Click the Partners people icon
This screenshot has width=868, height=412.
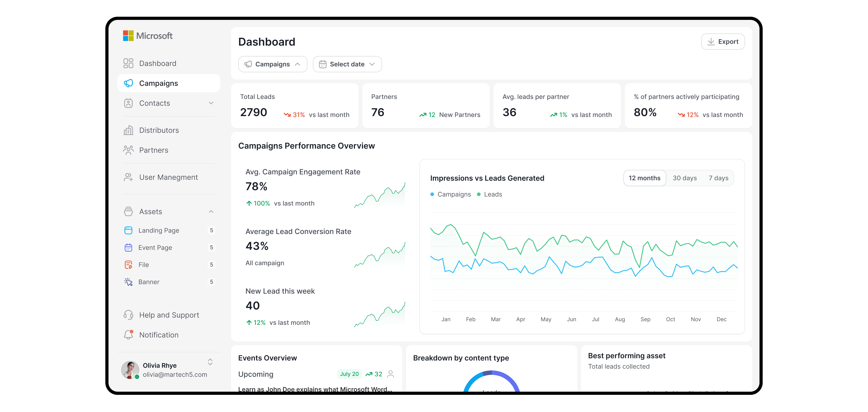click(128, 150)
